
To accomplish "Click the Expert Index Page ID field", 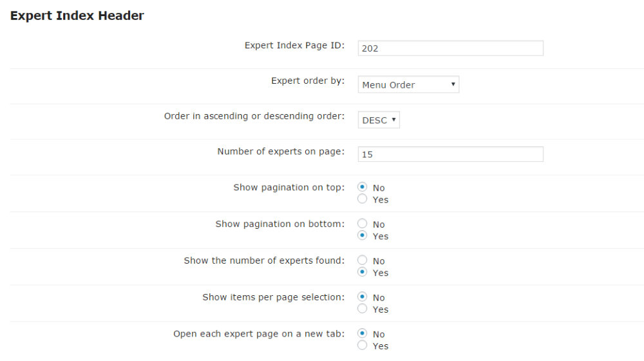I will coord(451,48).
